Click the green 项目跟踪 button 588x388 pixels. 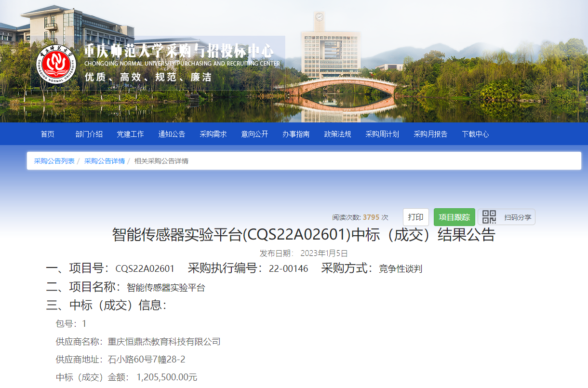point(454,217)
